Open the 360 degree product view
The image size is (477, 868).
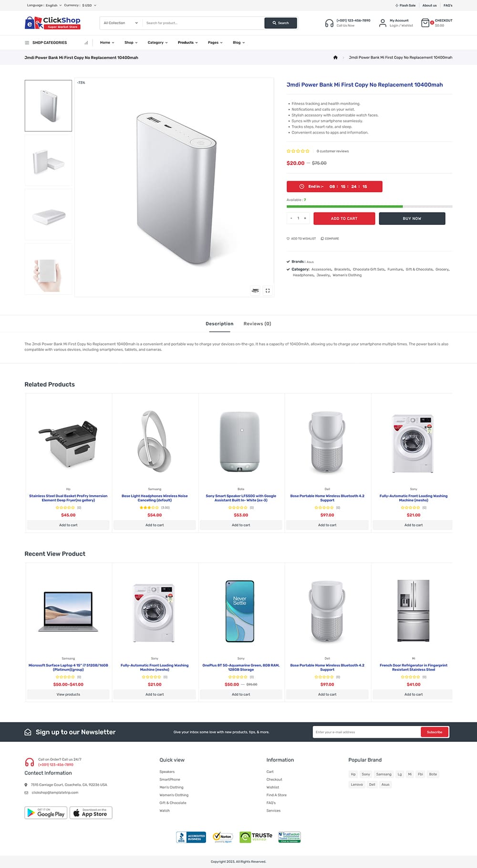(255, 290)
